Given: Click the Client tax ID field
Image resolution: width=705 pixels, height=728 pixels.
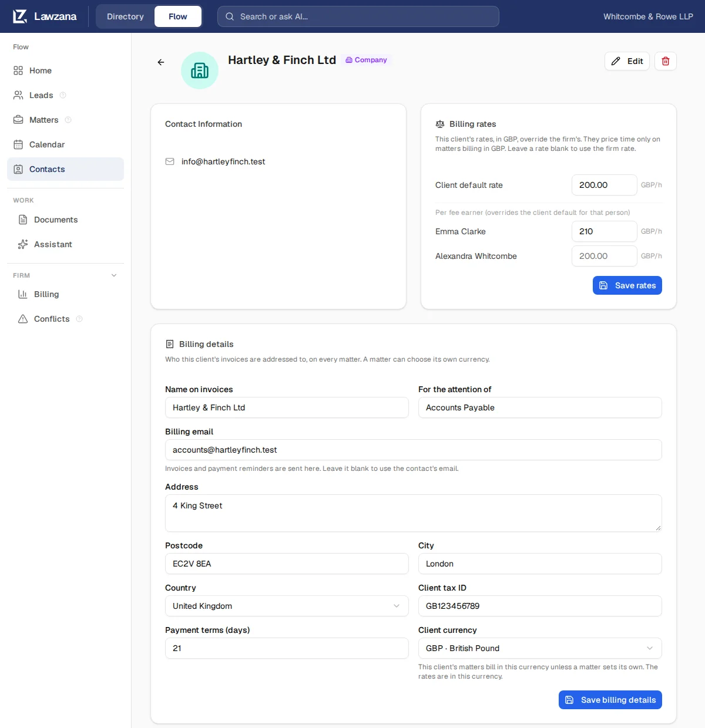Looking at the screenshot, I should coord(540,606).
